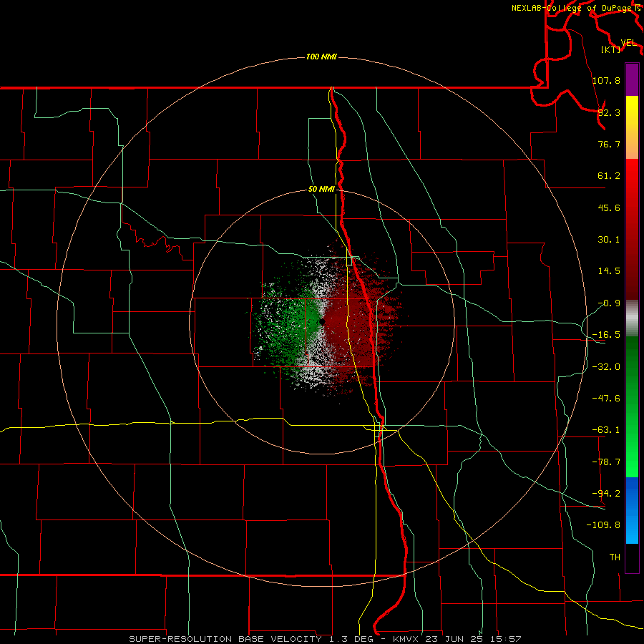Pick the blue segment of color bar
The height and width of the screenshot is (644, 644).
pos(632,510)
